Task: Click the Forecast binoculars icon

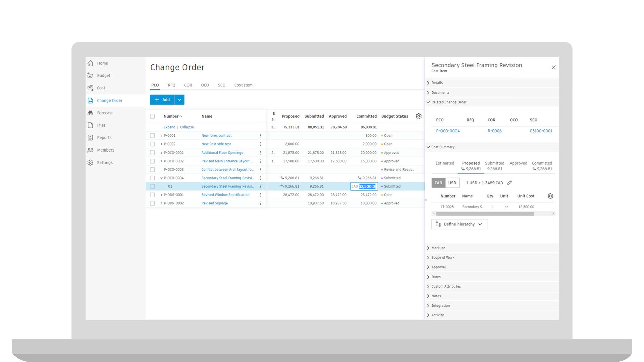Action: [x=90, y=113]
